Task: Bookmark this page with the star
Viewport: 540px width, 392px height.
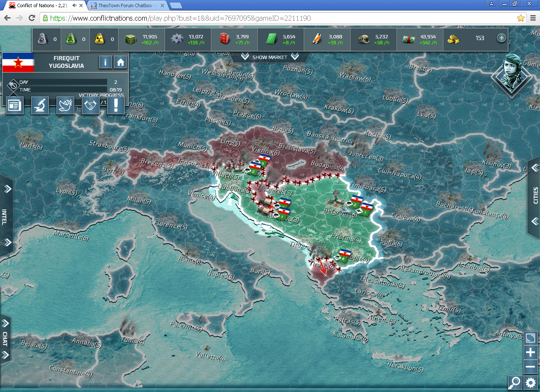Action: coord(521,18)
